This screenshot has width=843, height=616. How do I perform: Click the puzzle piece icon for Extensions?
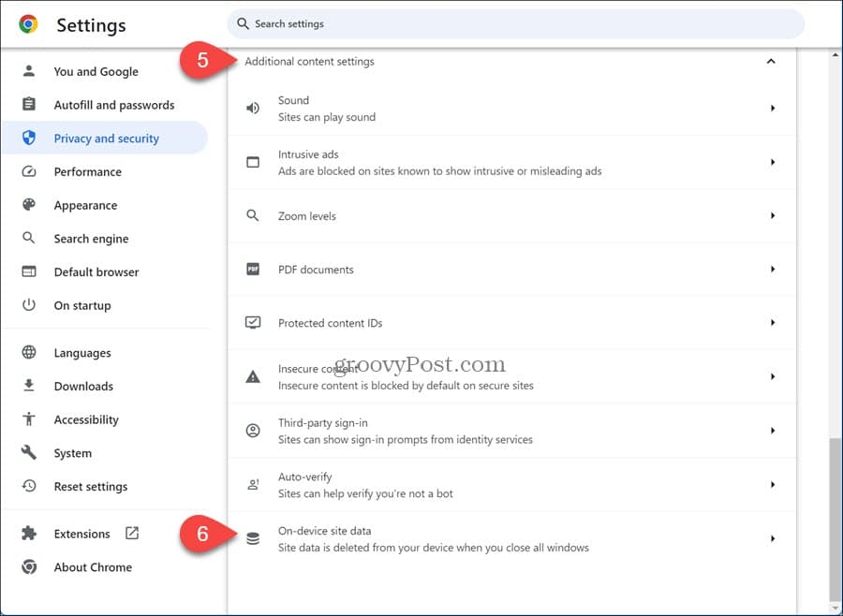tap(29, 534)
